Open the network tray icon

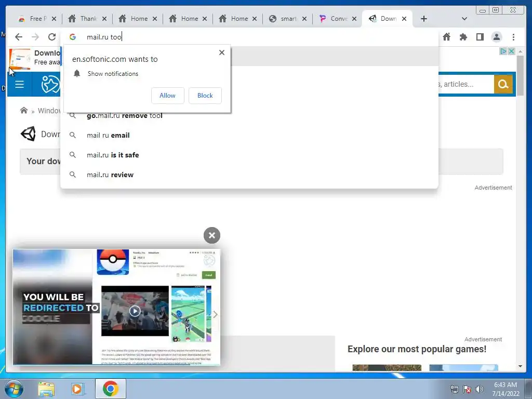pyautogui.click(x=454, y=389)
